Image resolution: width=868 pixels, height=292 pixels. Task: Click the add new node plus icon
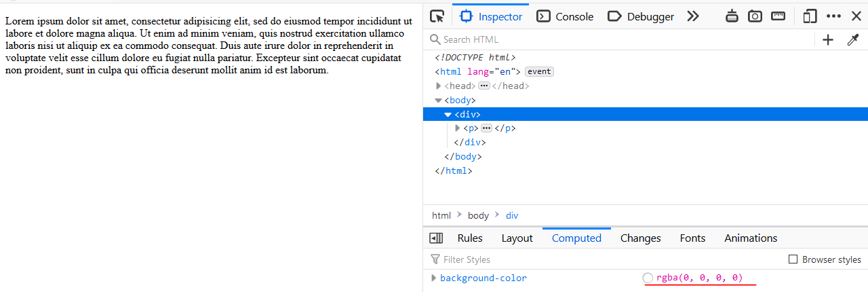[827, 40]
